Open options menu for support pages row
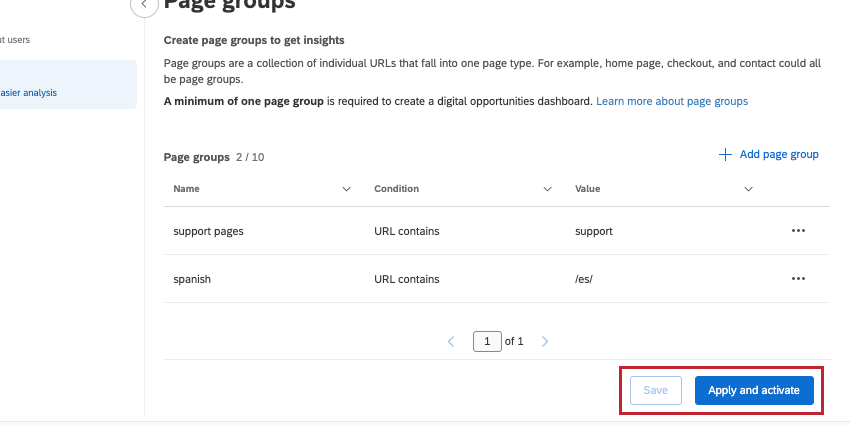 pyautogui.click(x=798, y=231)
